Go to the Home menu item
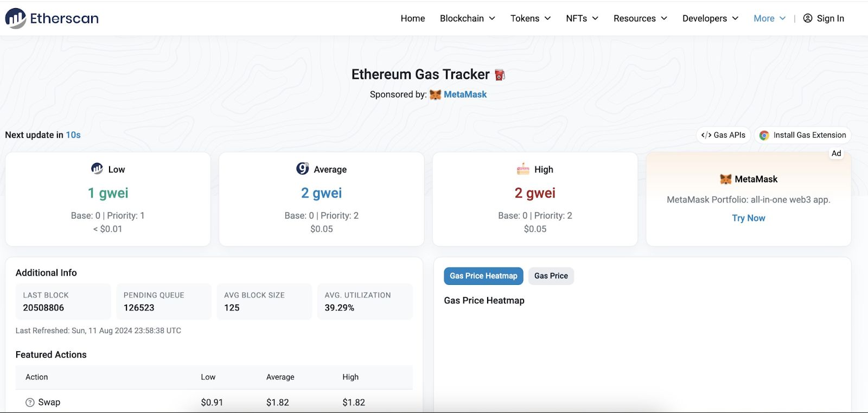868x413 pixels. point(413,18)
